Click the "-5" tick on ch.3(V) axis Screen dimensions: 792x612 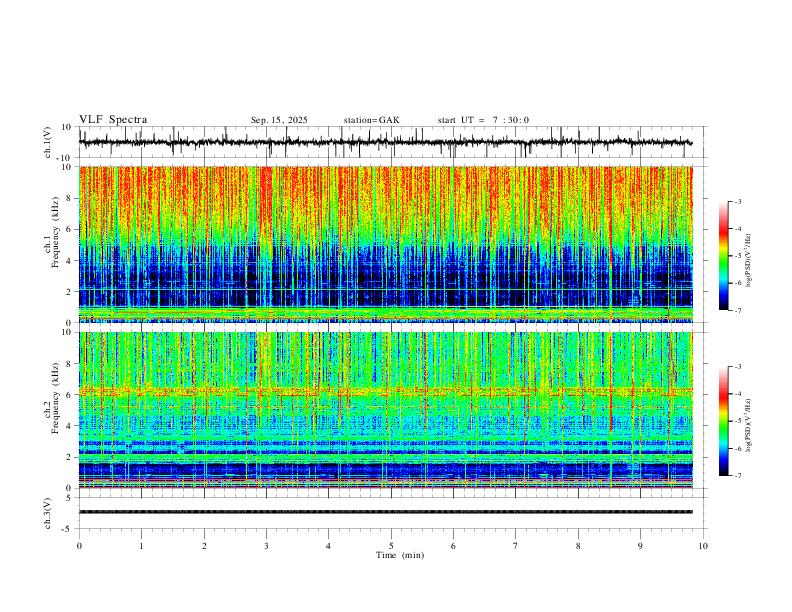click(x=68, y=529)
